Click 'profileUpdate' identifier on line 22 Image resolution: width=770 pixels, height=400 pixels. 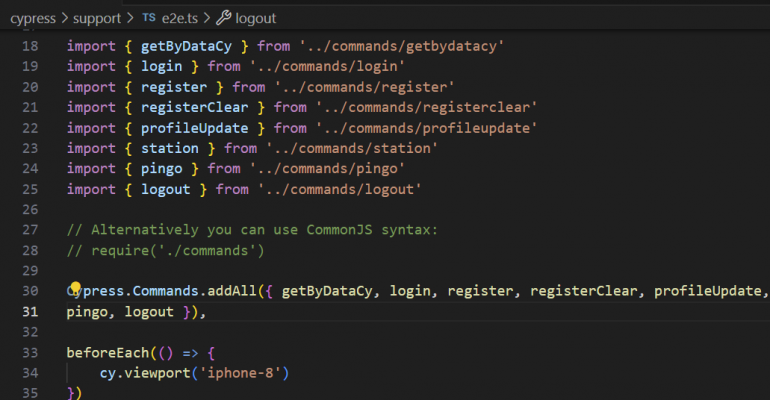194,128
